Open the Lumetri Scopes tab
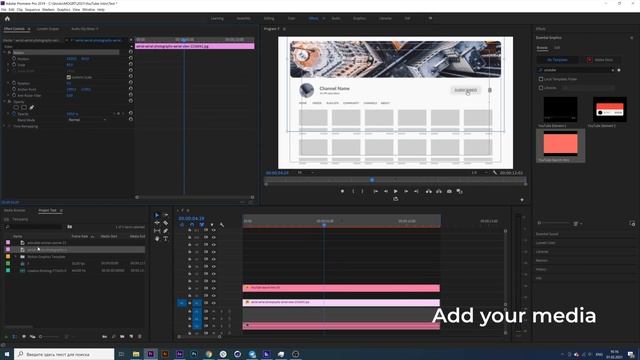This screenshot has width=640, height=360. [x=48, y=29]
